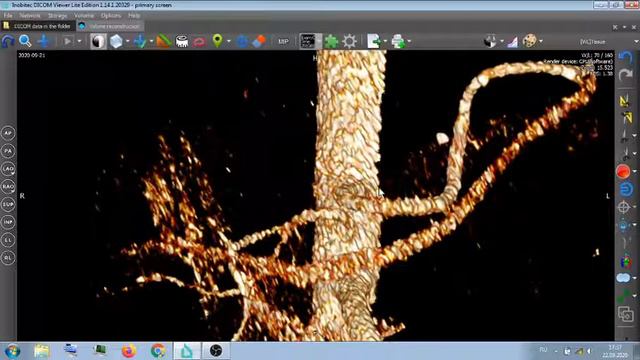Expand the export dropdown arrow

click(x=385, y=41)
